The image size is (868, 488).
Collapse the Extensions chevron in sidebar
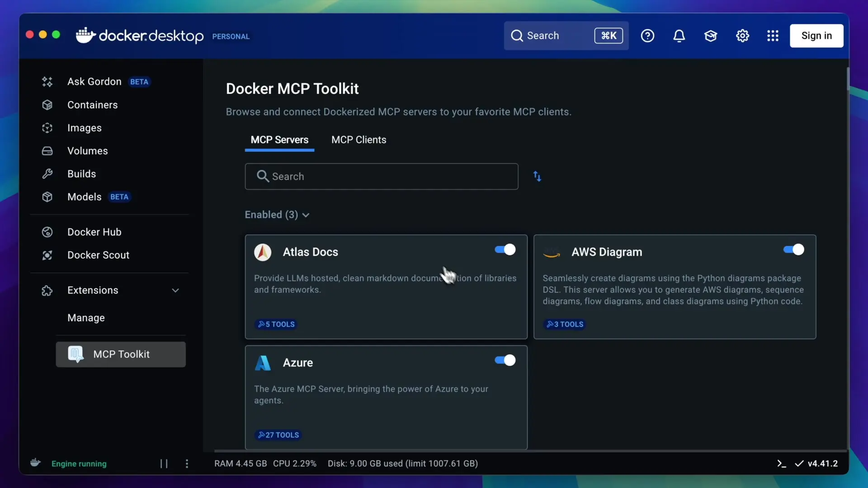pos(175,291)
